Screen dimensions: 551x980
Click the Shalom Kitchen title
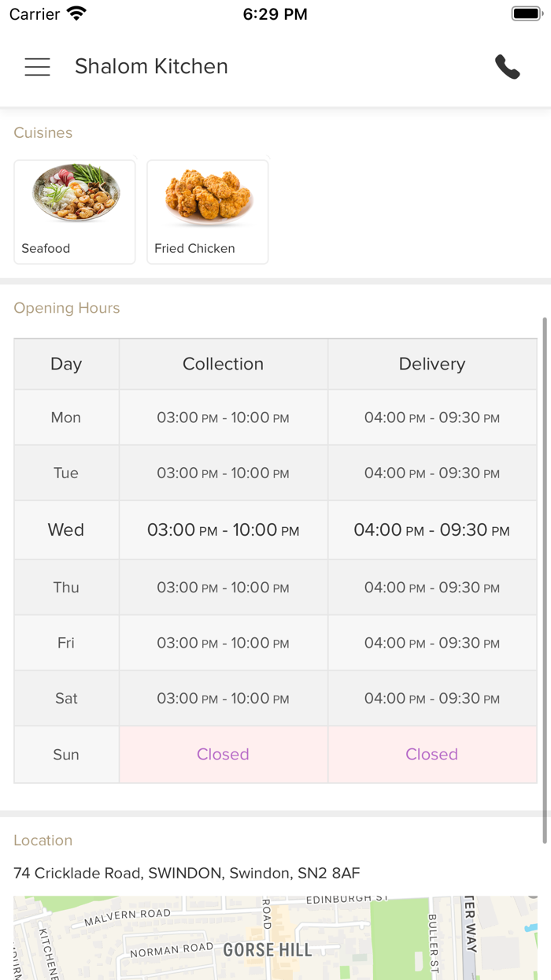coord(151,67)
